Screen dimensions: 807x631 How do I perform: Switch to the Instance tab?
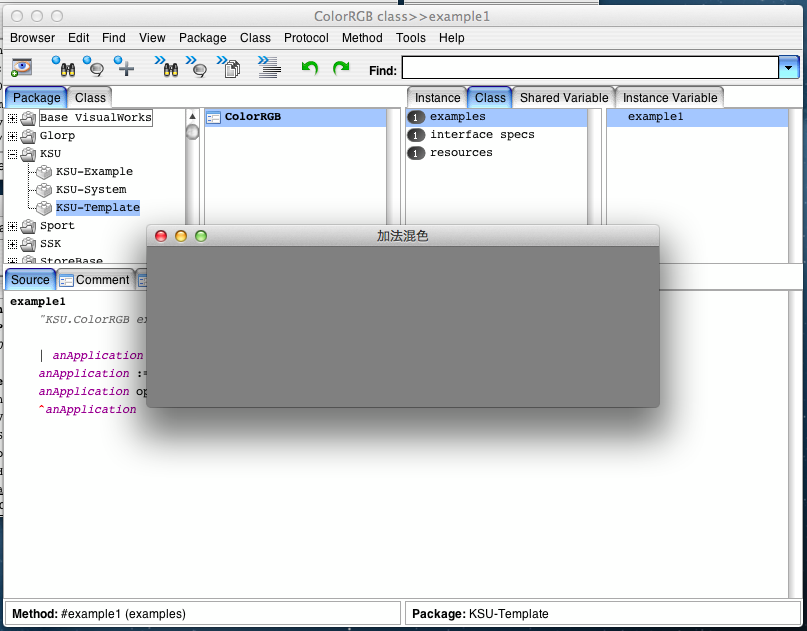click(x=437, y=98)
